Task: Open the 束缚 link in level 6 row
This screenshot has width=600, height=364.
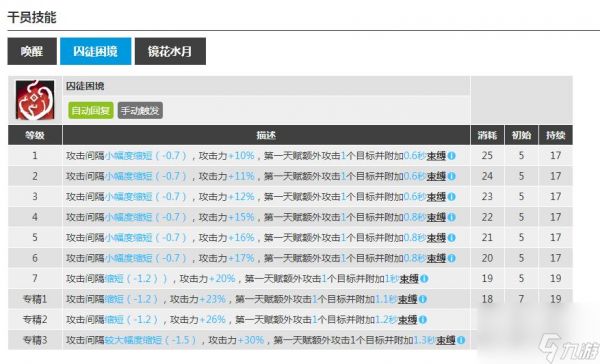Action: click(437, 258)
